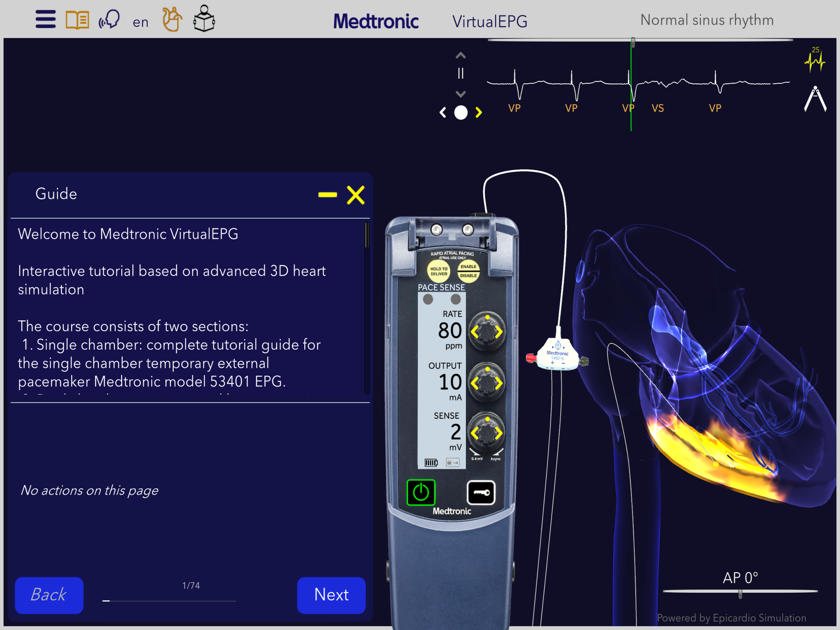Decrease SENSE with left dial arrow

(x=475, y=433)
